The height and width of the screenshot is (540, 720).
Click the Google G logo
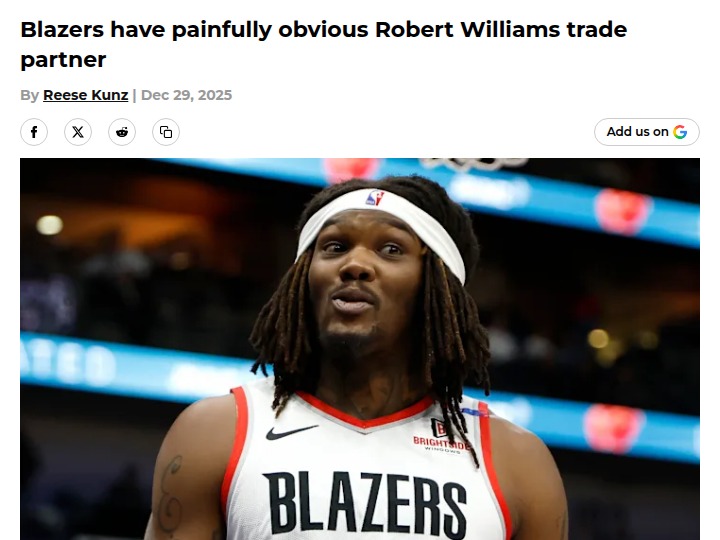(x=680, y=132)
